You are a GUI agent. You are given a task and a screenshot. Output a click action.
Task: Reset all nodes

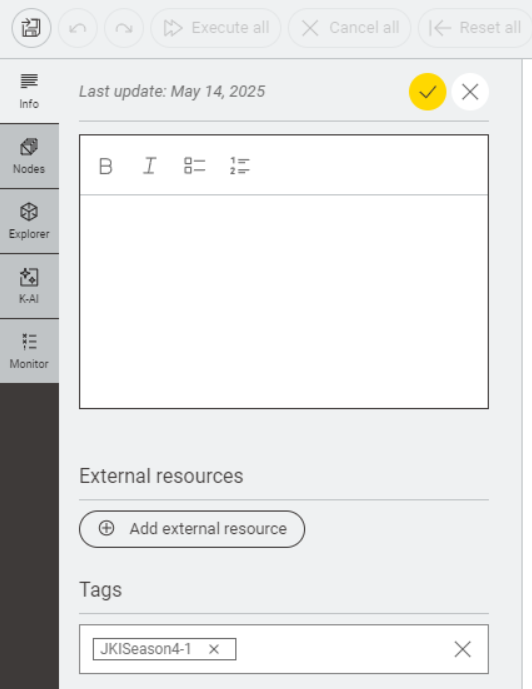tap(475, 28)
